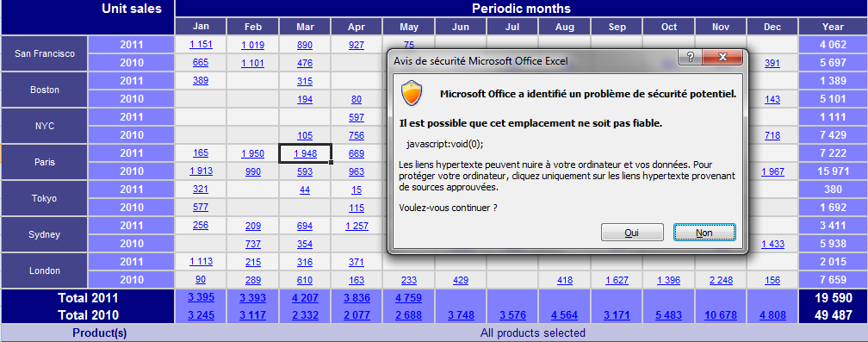Select the Paris 2011 Mar cell 1 948
The height and width of the screenshot is (342, 868).
pyautogui.click(x=305, y=153)
